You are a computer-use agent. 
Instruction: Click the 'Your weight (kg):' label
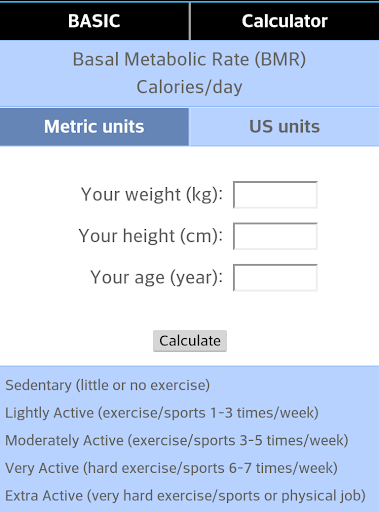click(x=152, y=194)
